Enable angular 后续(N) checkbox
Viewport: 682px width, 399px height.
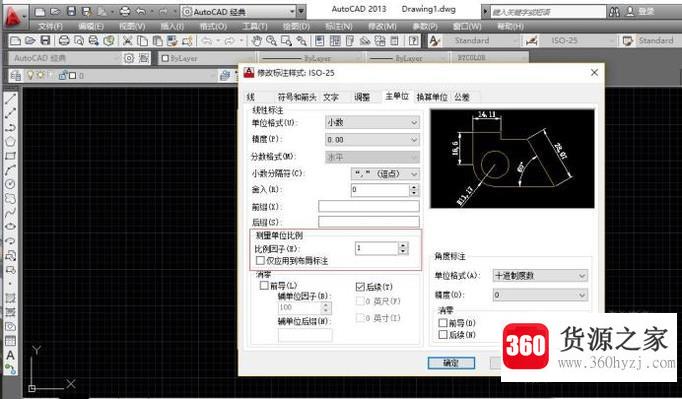coord(443,335)
